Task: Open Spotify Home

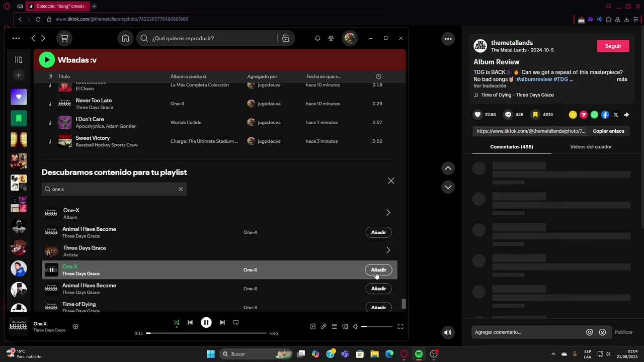Action: pyautogui.click(x=125, y=38)
